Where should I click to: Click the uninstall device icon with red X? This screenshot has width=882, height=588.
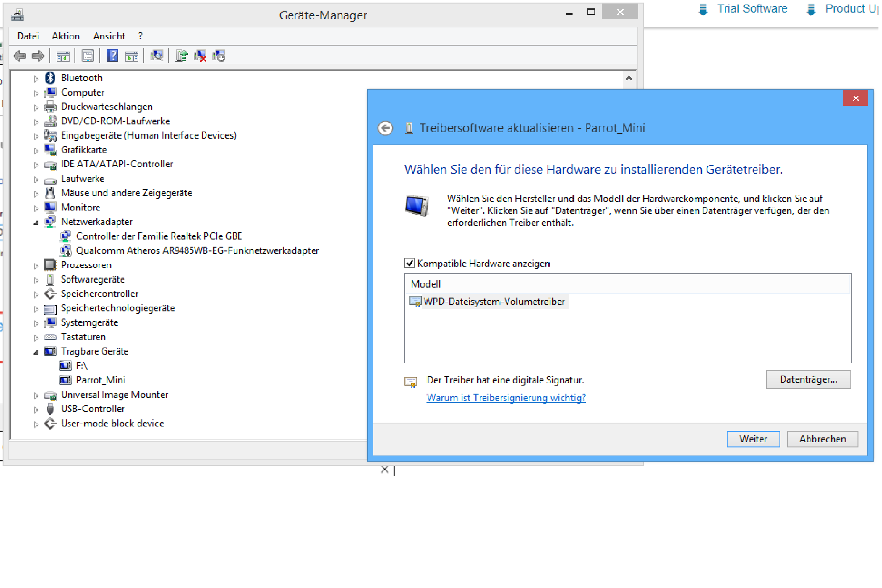(200, 56)
